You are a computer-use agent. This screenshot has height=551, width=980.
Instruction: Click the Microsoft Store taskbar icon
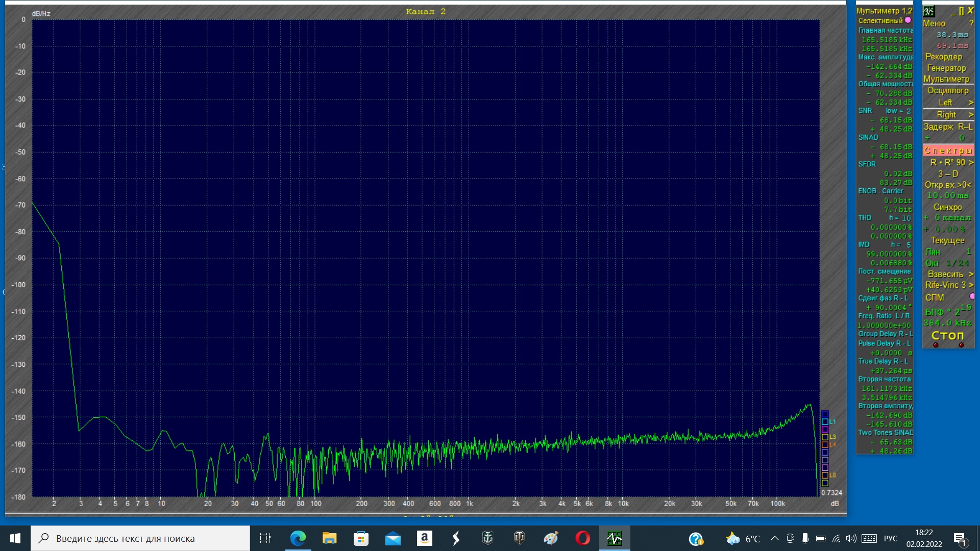click(361, 538)
